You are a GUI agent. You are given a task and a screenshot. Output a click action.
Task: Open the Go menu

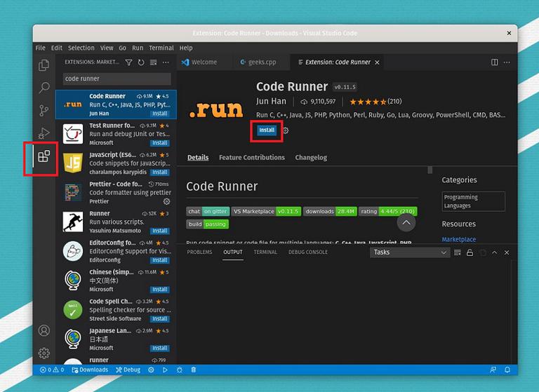[122, 48]
